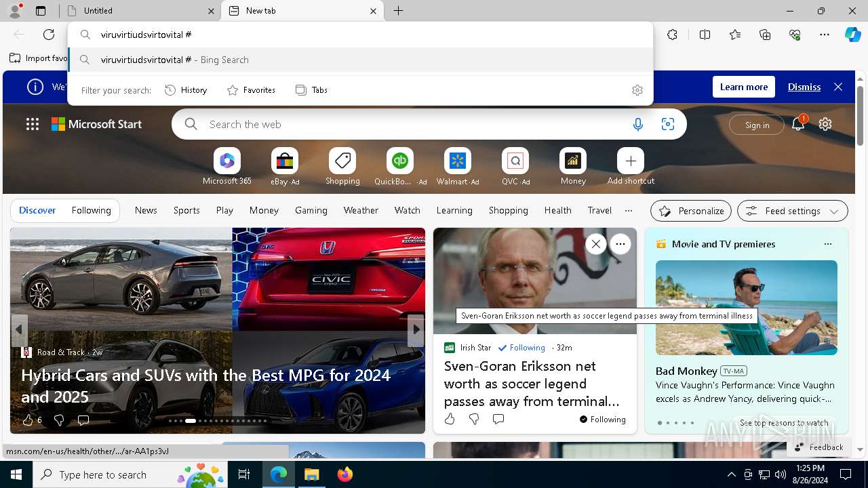Image resolution: width=868 pixels, height=488 pixels.
Task: Open Windows Start menu
Action: click(16, 474)
